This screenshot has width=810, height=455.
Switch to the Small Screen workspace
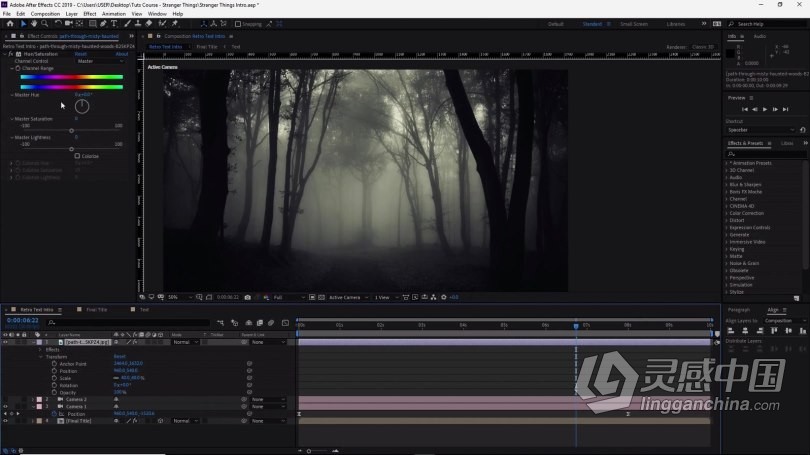(633, 24)
